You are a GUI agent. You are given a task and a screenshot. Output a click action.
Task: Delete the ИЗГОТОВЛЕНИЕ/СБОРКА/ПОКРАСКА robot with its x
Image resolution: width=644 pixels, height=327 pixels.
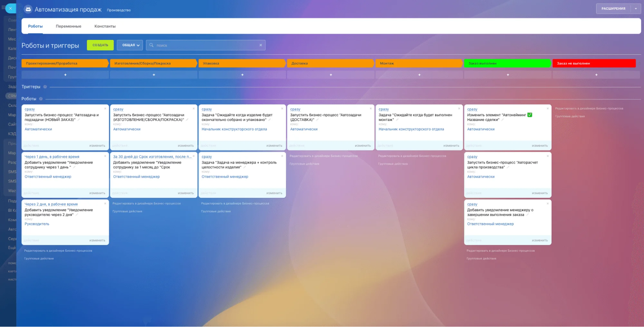[x=194, y=108]
